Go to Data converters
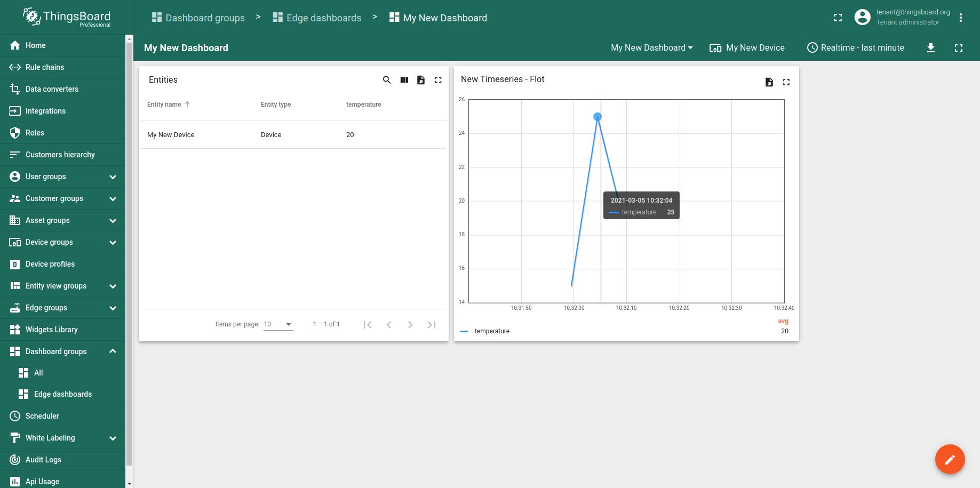The width and height of the screenshot is (980, 488). click(62, 89)
